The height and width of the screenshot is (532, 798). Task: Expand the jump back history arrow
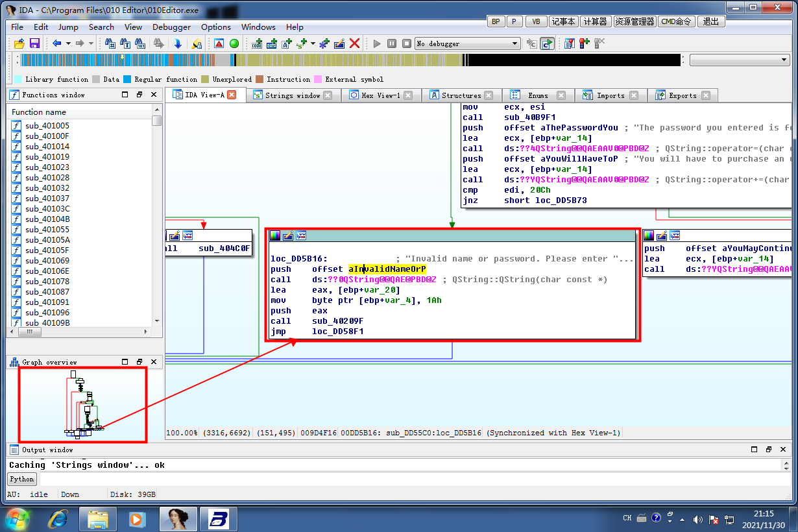click(68, 43)
